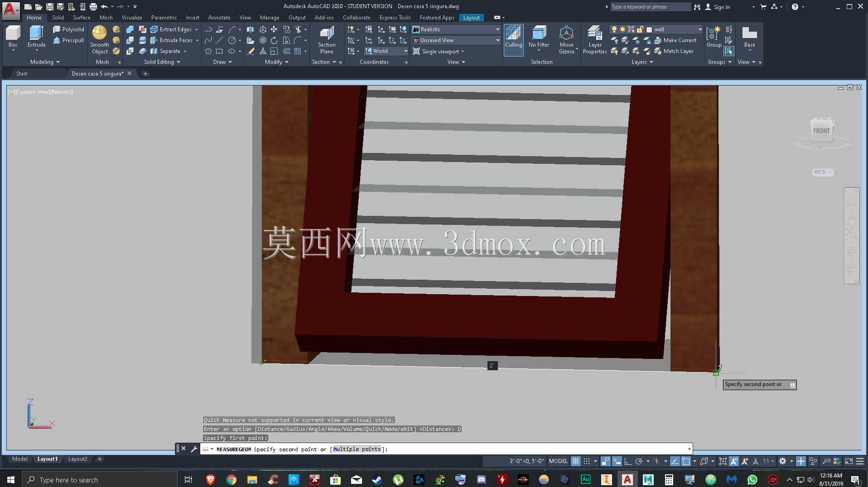Select the Move tool in Modify panel

[274, 29]
